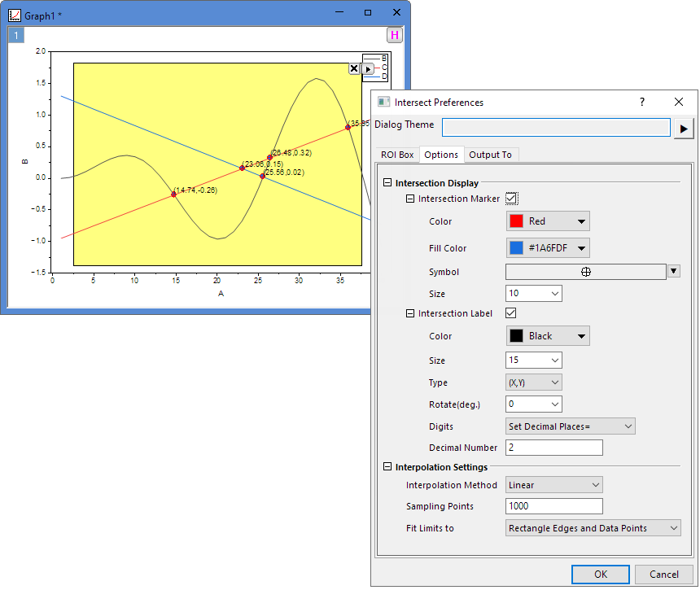
Task: Switch to the ROI Box tab
Action: 397,155
